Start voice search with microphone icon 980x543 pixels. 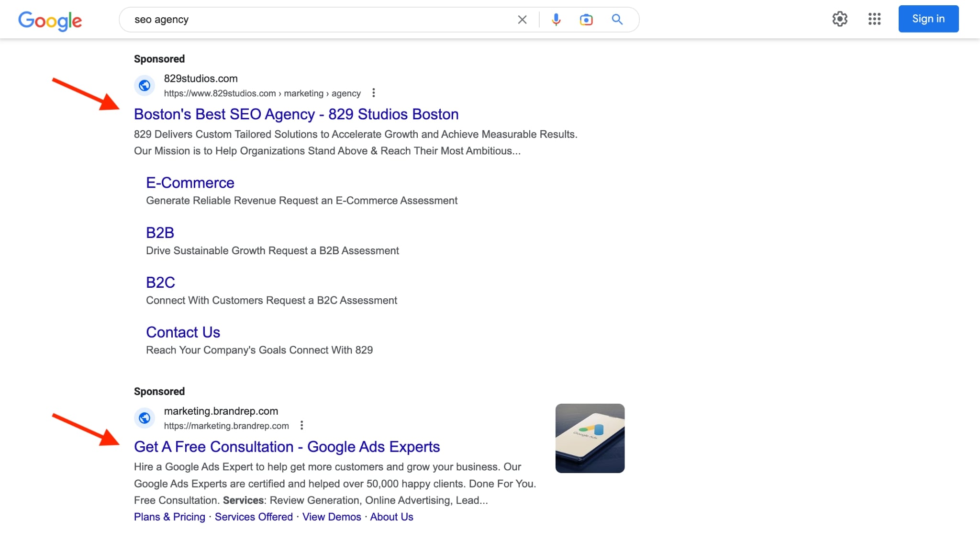point(556,20)
